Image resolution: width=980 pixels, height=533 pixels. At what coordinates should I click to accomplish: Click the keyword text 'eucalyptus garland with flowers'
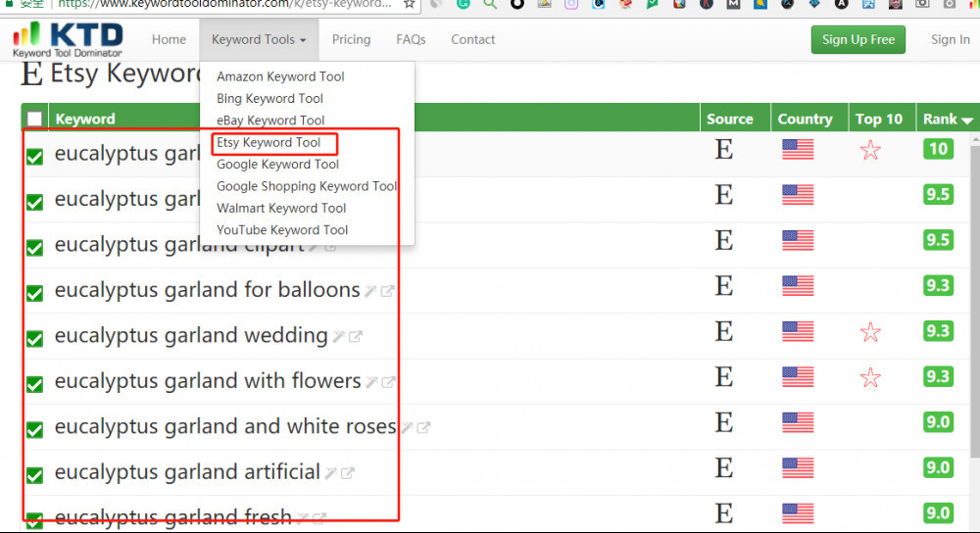pos(208,381)
